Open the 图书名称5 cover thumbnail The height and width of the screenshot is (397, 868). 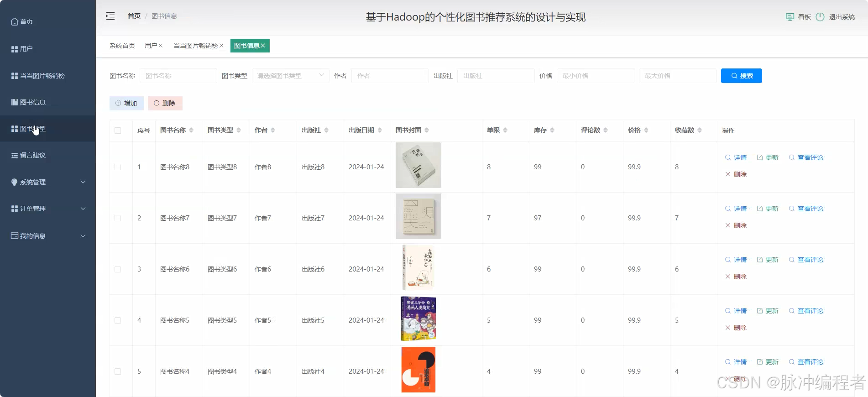pyautogui.click(x=418, y=319)
